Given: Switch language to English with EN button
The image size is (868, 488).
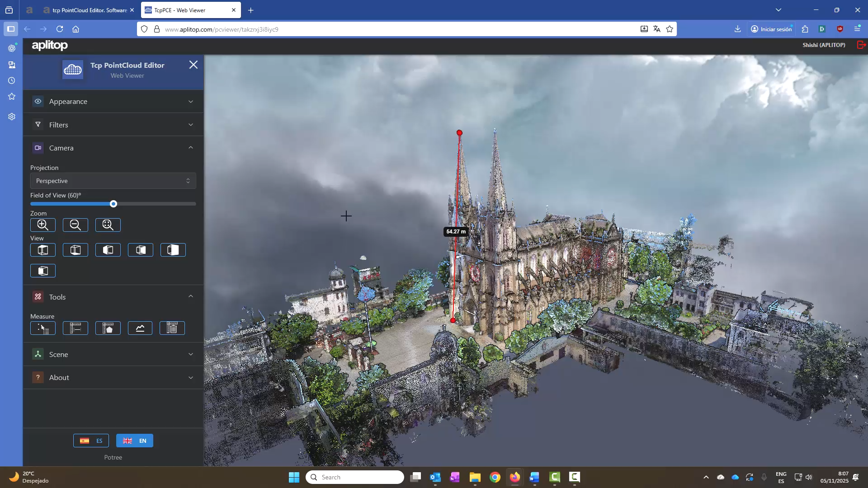Looking at the screenshot, I should coord(134,441).
